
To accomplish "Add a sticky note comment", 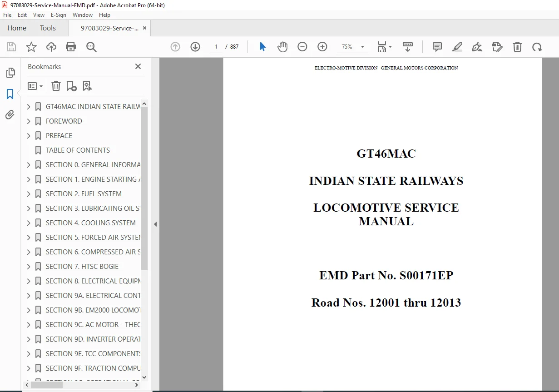I will 437,47.
